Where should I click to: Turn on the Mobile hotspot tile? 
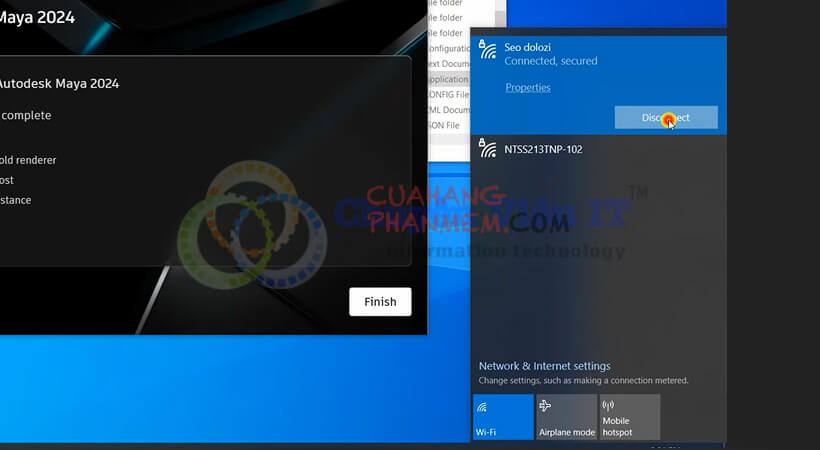point(630,417)
